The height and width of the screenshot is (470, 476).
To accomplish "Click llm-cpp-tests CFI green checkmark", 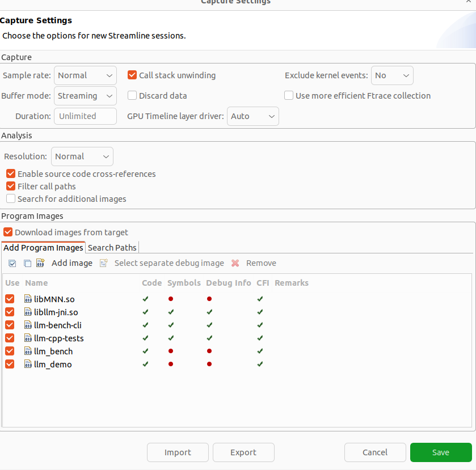I will click(260, 338).
